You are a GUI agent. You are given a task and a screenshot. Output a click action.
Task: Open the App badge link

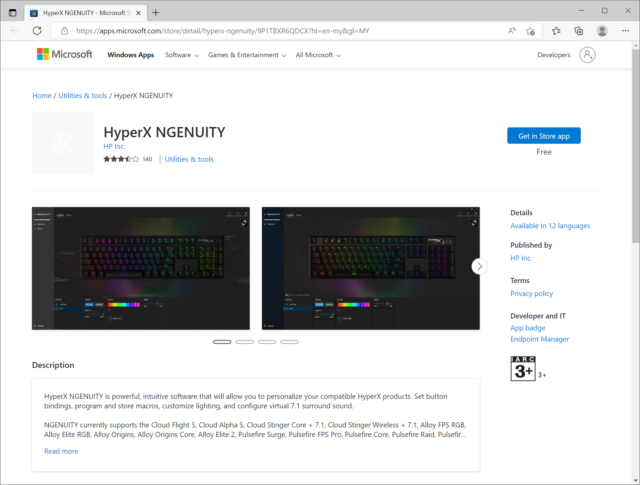coord(528,328)
